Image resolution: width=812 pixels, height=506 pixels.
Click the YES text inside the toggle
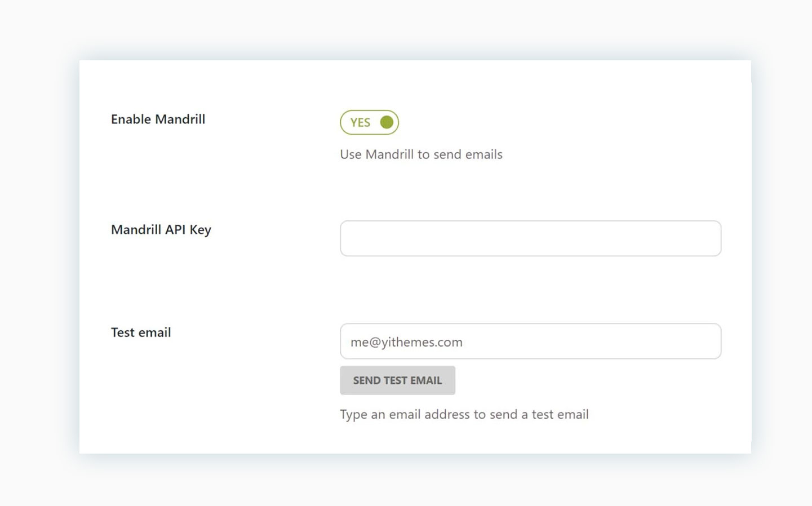[360, 123]
